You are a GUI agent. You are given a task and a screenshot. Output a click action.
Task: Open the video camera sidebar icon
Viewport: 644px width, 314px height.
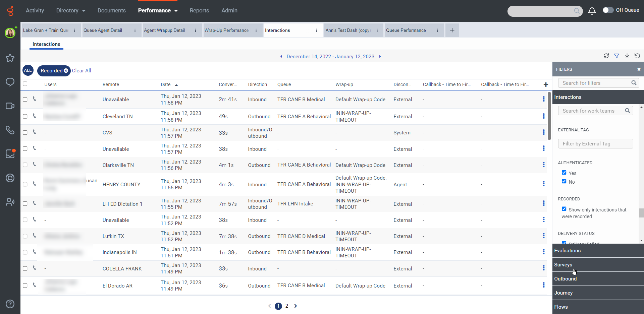10,106
